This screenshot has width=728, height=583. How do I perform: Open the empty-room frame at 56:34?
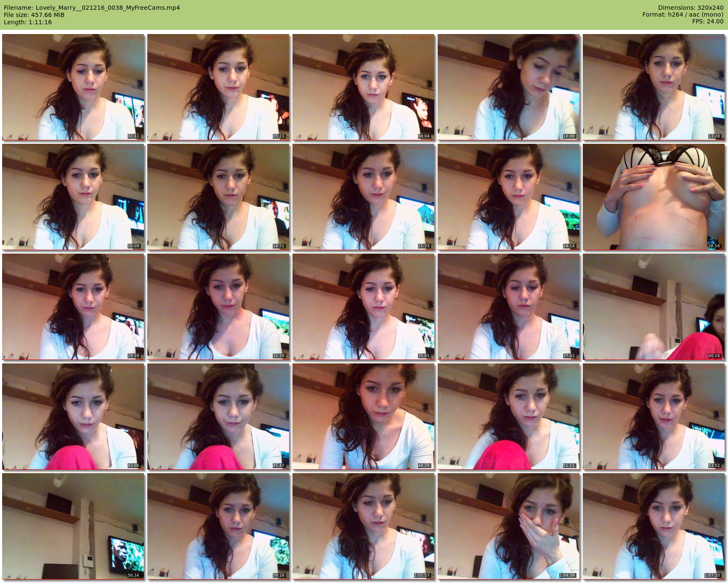click(73, 526)
